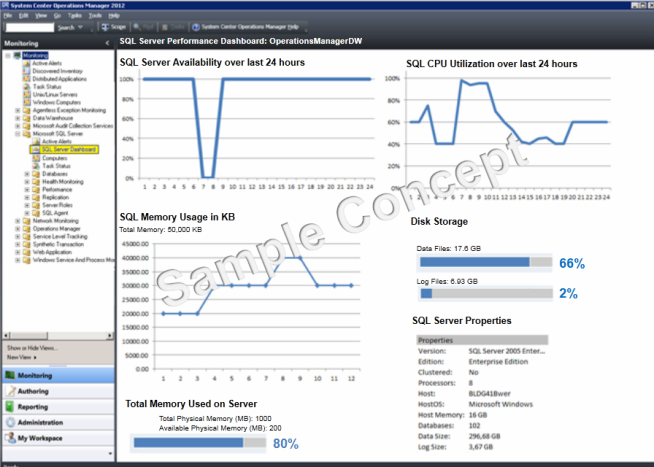
Task: Click the Unix/Linux Servers icon
Action: coord(27,95)
